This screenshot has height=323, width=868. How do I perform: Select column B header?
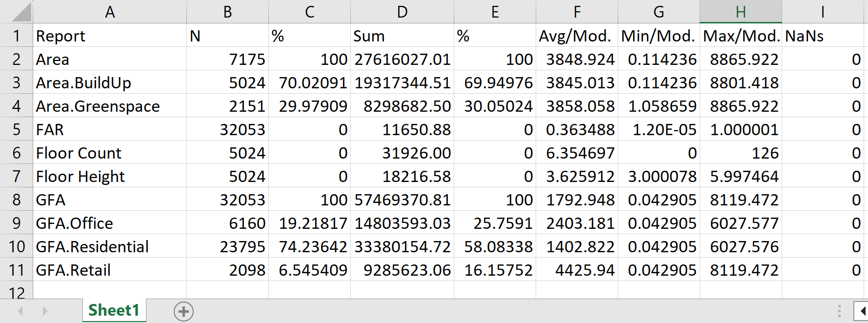point(227,12)
